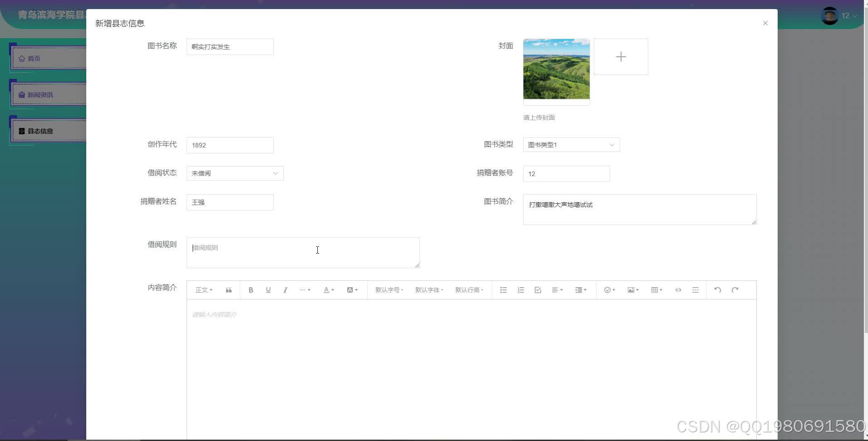The image size is (868, 441).
Task: Insert a table into the content editor
Action: [655, 289]
